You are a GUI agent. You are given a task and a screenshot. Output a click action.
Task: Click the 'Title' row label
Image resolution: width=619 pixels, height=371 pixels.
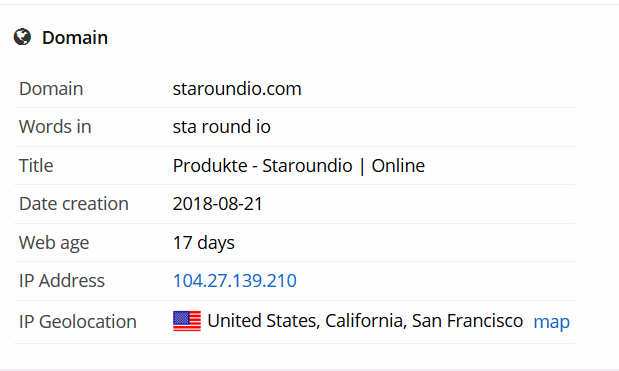pyautogui.click(x=36, y=165)
